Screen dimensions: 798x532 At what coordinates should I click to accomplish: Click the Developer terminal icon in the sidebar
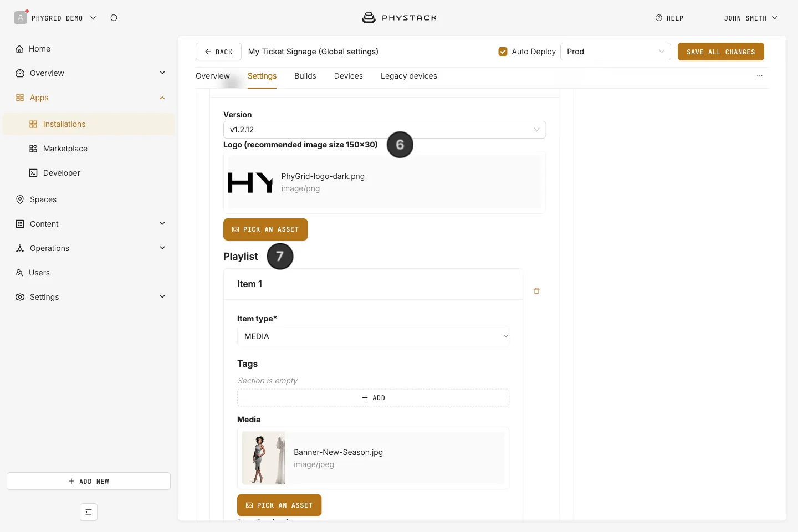point(33,173)
